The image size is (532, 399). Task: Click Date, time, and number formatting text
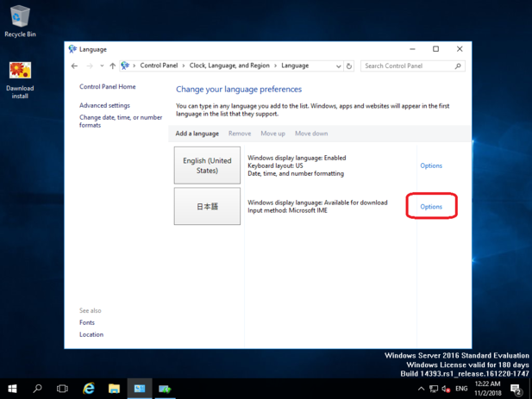pos(296,173)
